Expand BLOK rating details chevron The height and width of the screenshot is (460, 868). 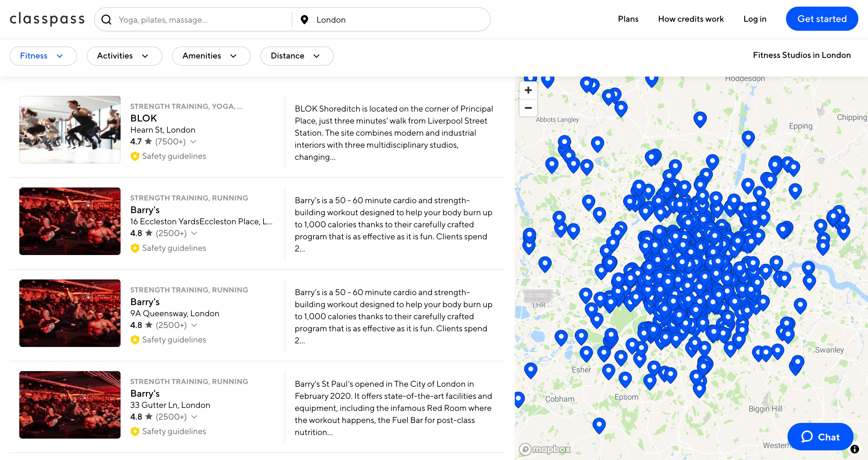pos(193,142)
